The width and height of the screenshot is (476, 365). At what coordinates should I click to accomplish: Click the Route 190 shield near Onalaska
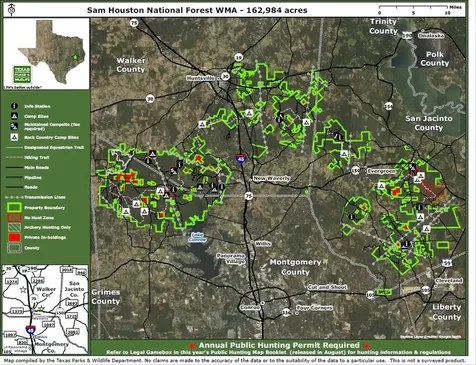click(407, 35)
